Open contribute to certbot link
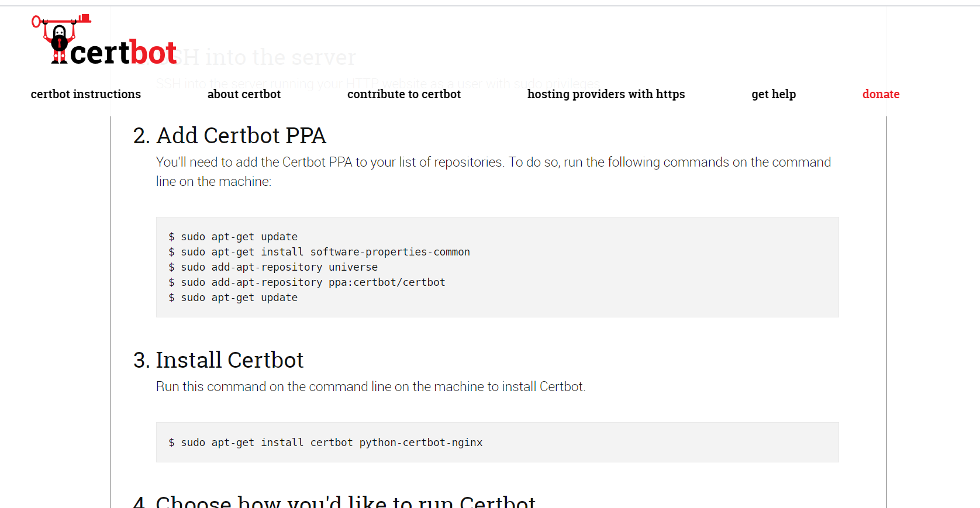 pyautogui.click(x=404, y=94)
